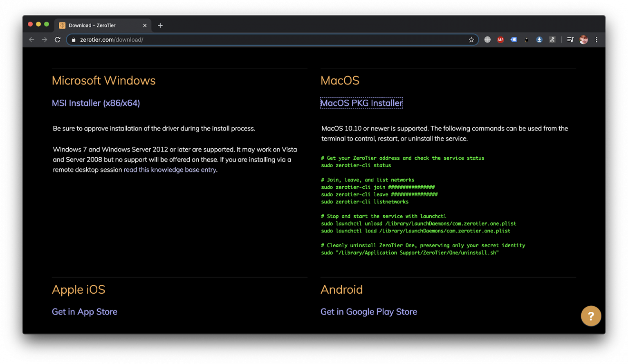628x364 pixels.
Task: Download the MacOS PKG Installer
Action: [x=361, y=103]
